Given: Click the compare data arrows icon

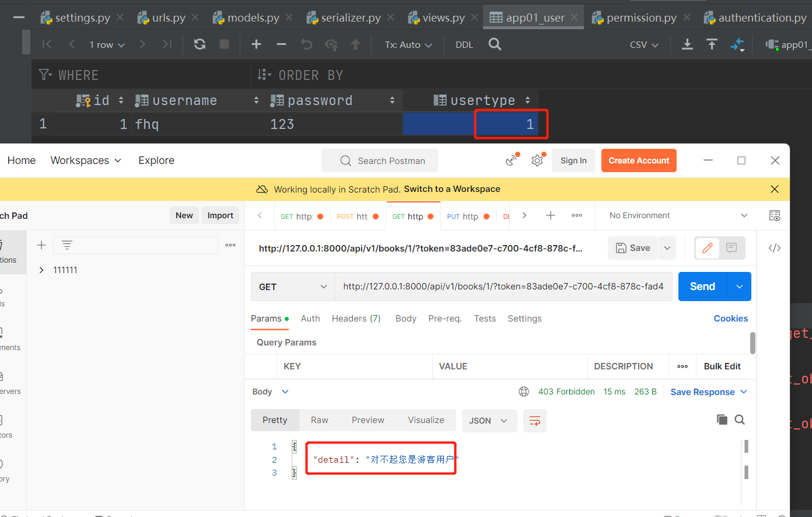Looking at the screenshot, I should tap(737, 44).
